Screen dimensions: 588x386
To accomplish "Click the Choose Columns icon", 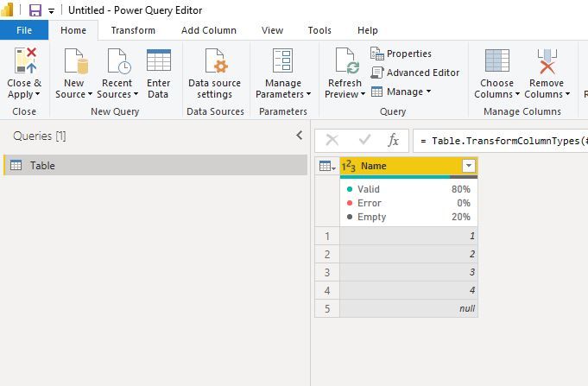I will [496, 60].
